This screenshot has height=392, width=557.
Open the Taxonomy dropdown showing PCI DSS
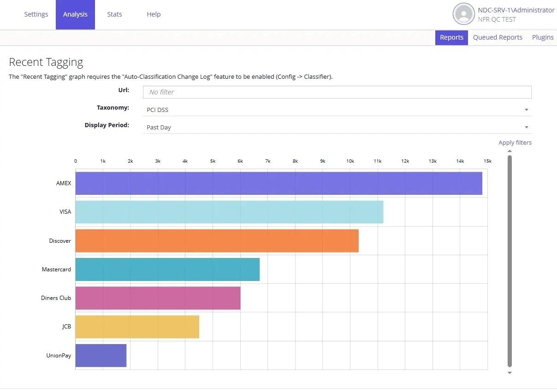click(337, 110)
